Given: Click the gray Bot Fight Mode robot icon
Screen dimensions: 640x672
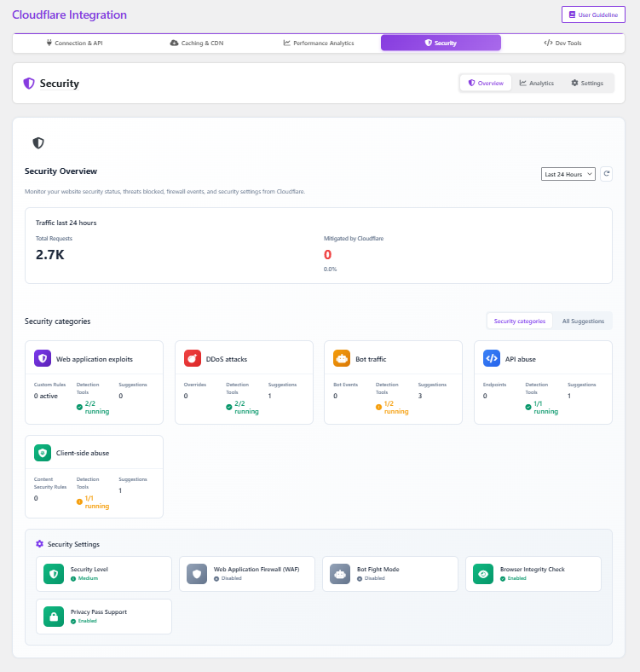Looking at the screenshot, I should (x=340, y=574).
